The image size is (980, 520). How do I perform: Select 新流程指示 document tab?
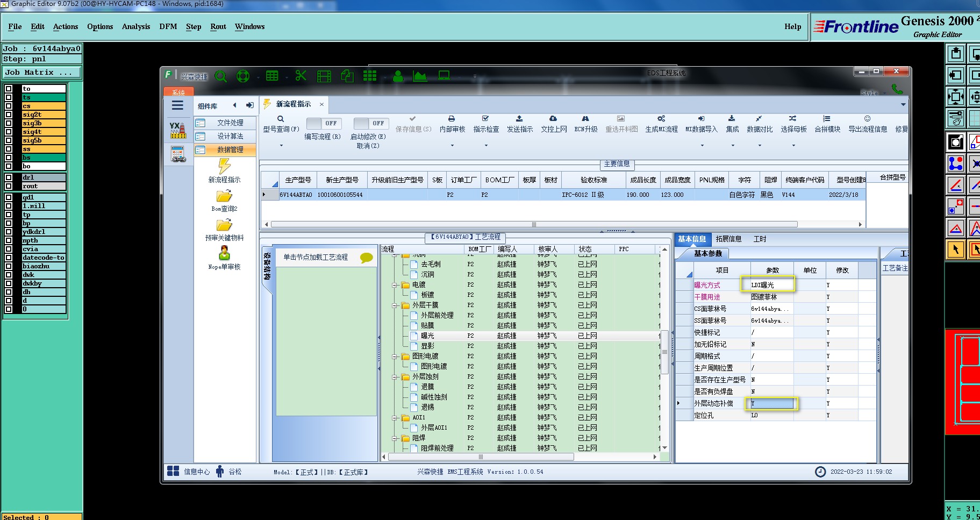click(x=293, y=104)
